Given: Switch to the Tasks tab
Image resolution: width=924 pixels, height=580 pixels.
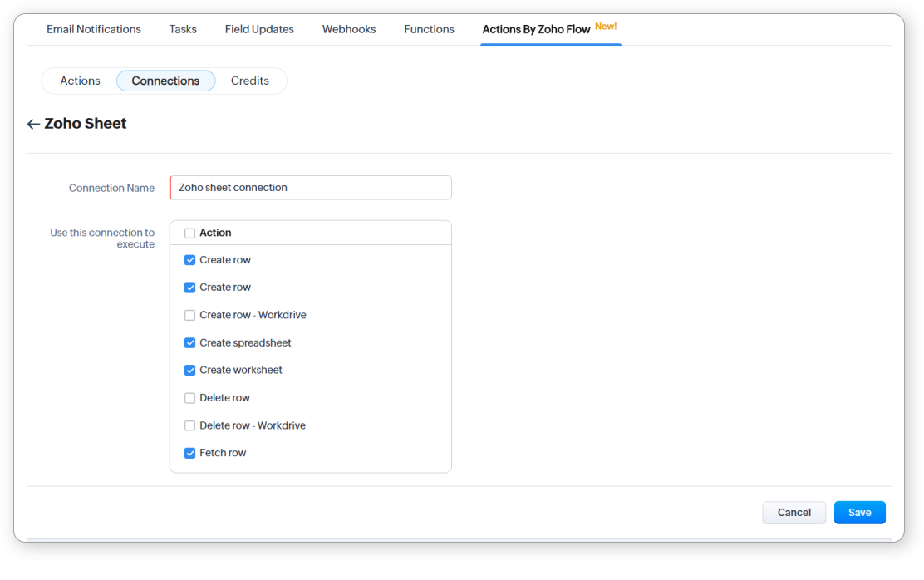Looking at the screenshot, I should (183, 29).
